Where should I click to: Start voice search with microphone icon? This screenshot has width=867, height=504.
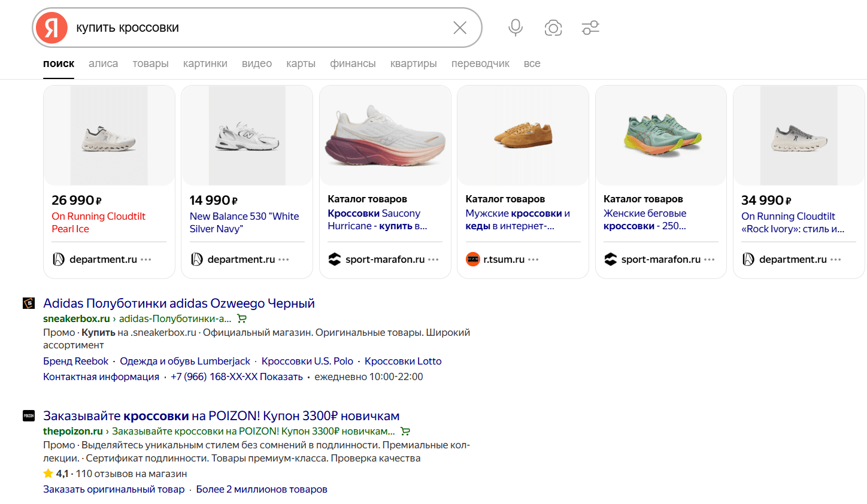pyautogui.click(x=516, y=28)
